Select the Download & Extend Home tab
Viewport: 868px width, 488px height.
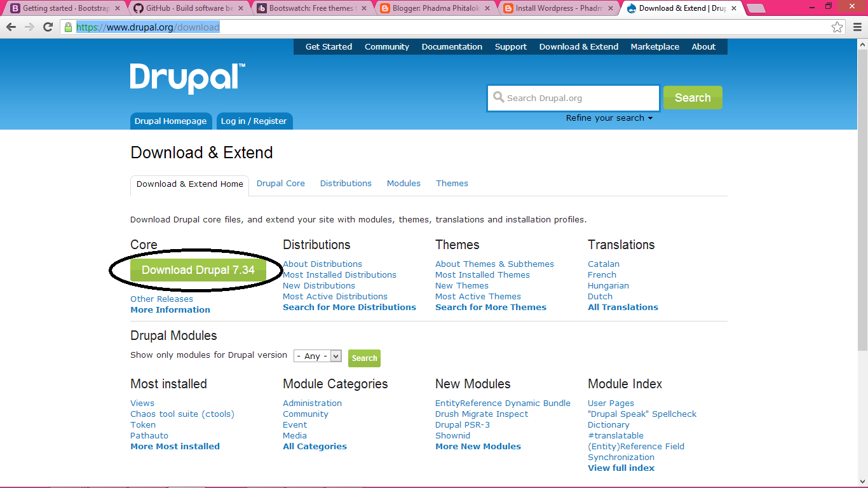(x=190, y=184)
